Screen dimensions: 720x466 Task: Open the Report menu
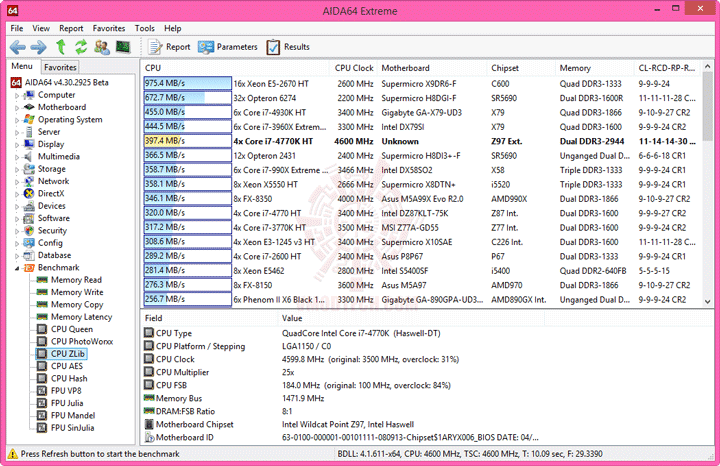(71, 28)
